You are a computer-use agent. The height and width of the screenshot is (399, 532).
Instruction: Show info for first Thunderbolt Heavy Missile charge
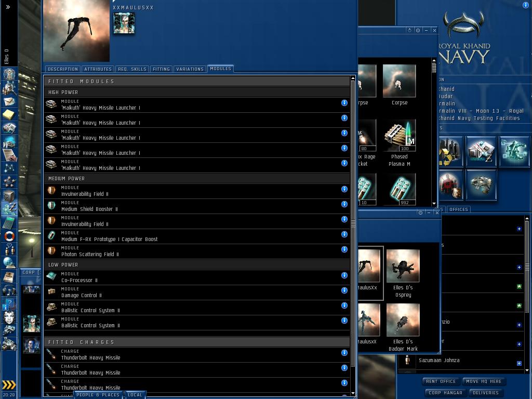344,353
